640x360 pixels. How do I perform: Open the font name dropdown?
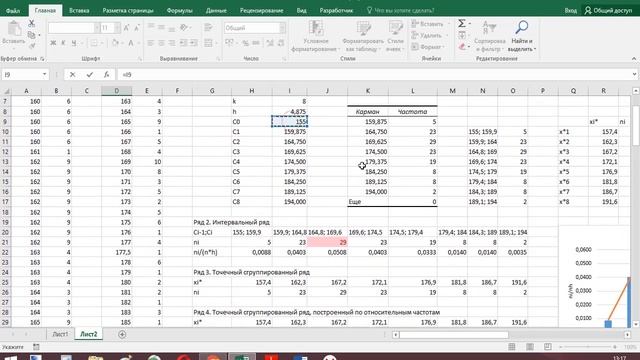[97, 28]
